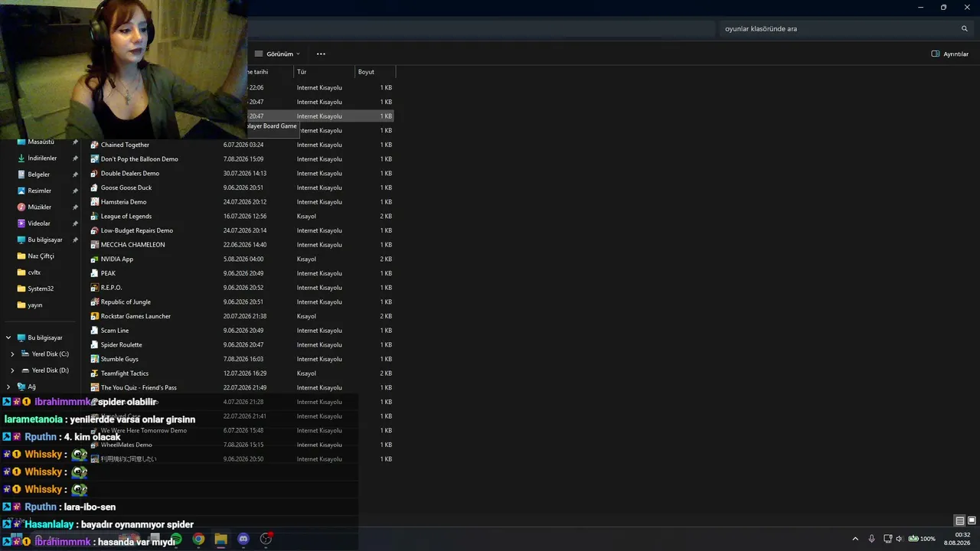Select the MECCHA CHAMELEON icon
This screenshot has width=980, height=551.
[94, 245]
